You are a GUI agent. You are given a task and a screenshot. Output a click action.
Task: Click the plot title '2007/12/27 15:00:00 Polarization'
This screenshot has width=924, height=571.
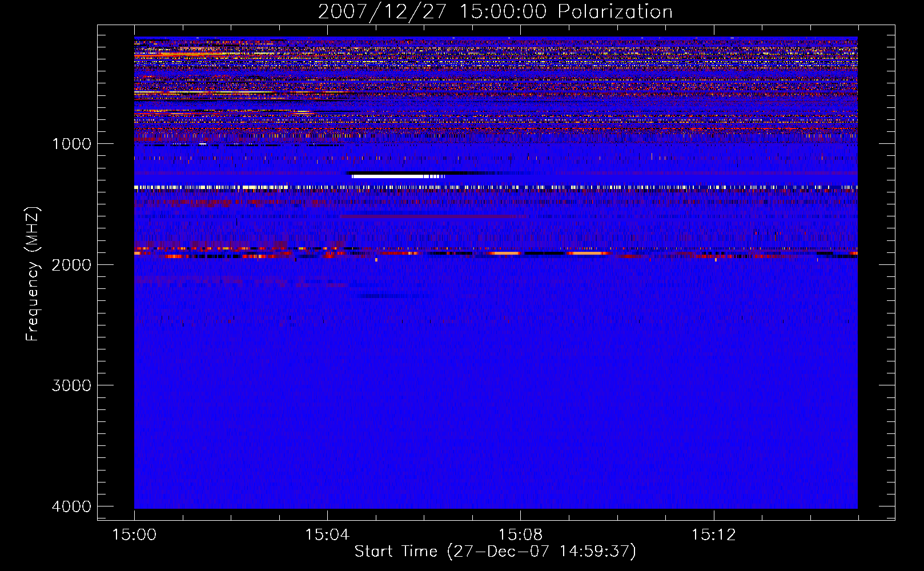495,11
